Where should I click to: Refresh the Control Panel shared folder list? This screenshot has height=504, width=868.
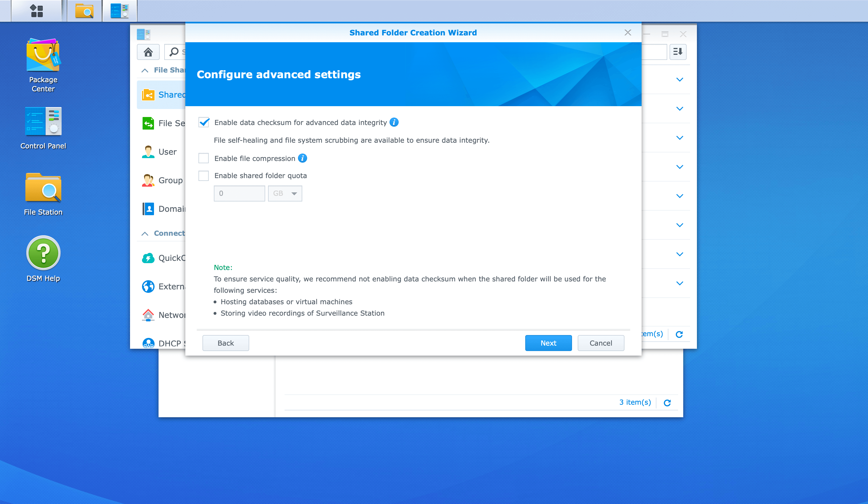(679, 334)
